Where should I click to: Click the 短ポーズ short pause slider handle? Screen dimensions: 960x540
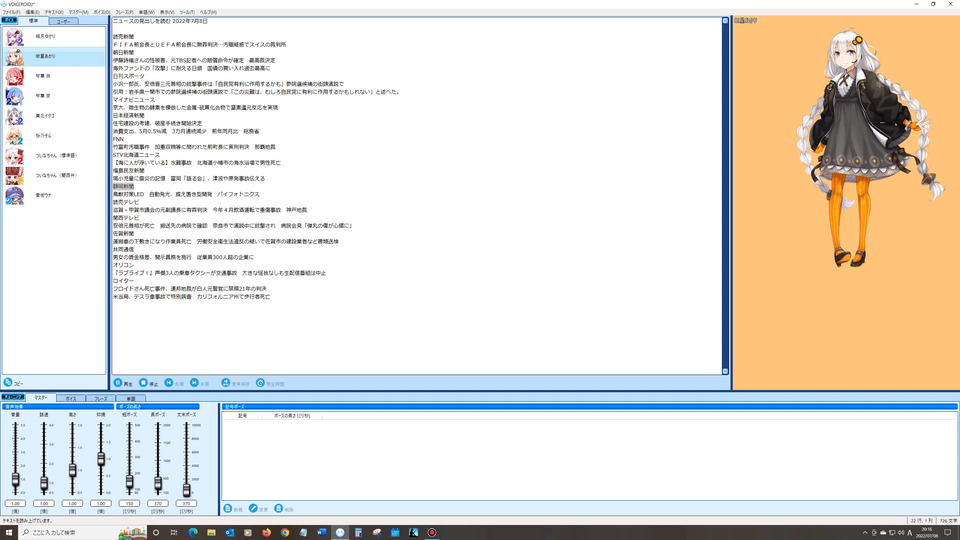[x=129, y=482]
